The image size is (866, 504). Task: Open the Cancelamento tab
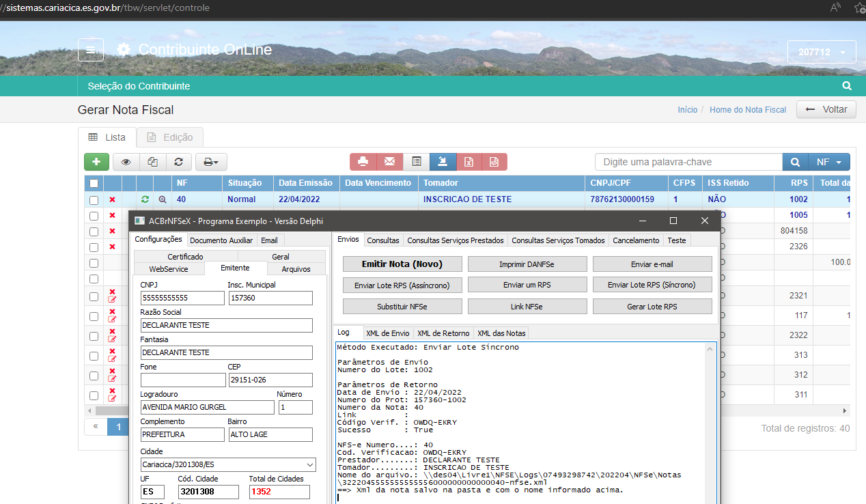coord(636,240)
